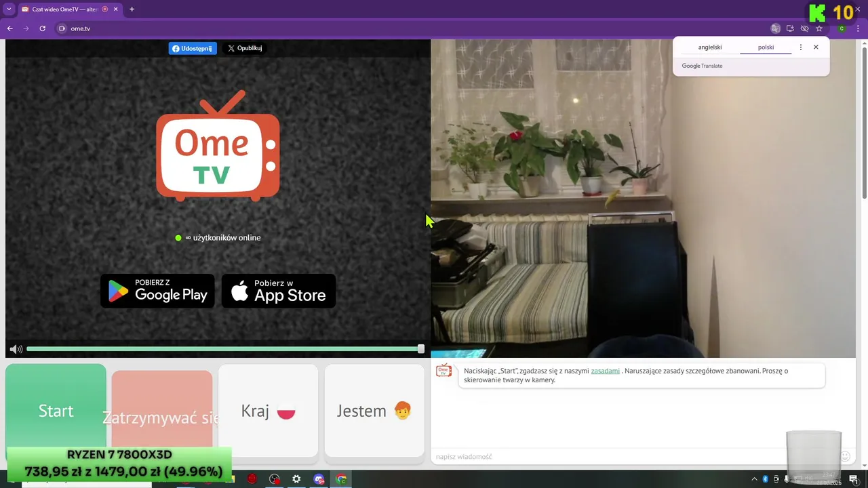
Task: Share via Facebook Udostępnij button
Action: (x=193, y=48)
